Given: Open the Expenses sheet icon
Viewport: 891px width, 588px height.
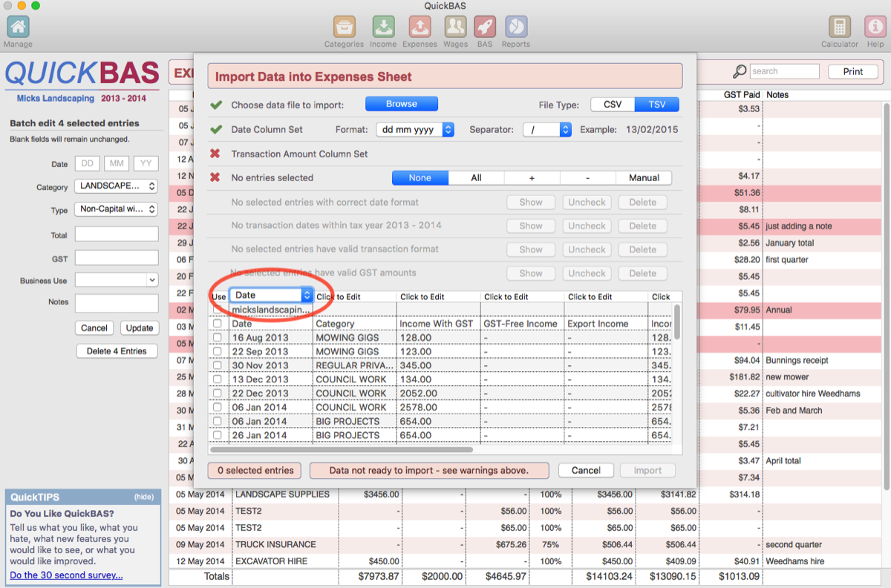Looking at the screenshot, I should coord(420,27).
